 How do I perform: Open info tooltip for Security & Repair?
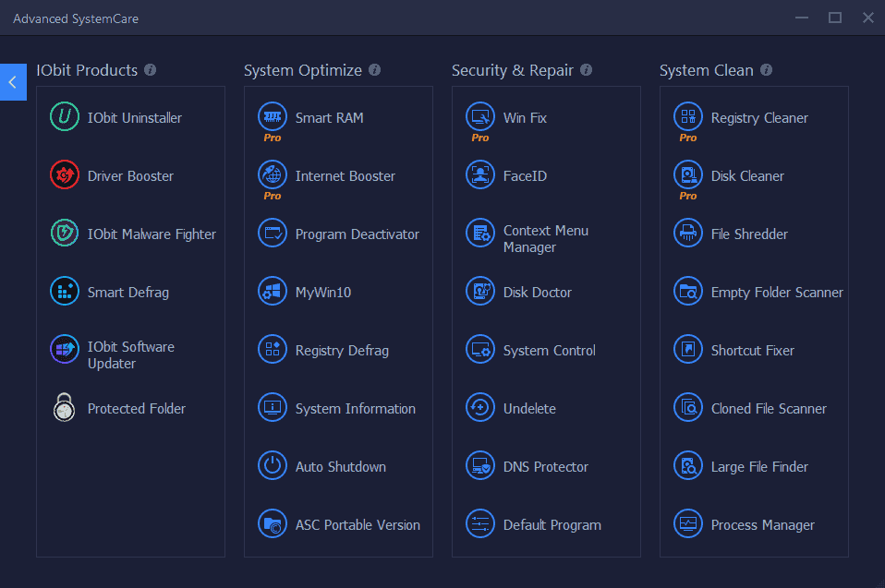coord(585,70)
